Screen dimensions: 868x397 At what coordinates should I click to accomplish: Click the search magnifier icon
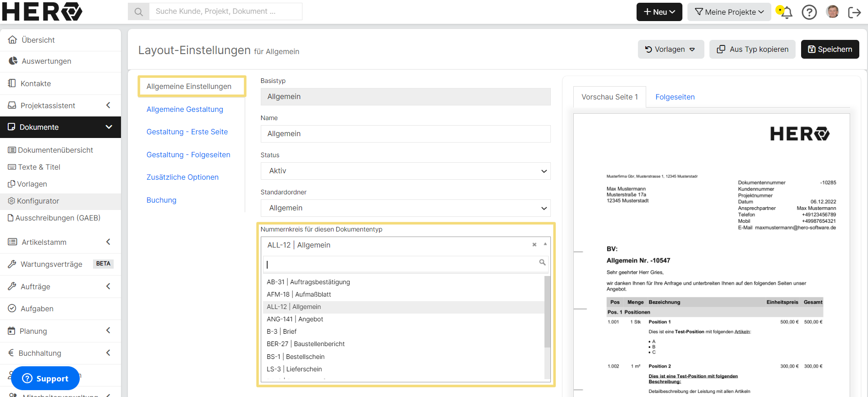coord(138,11)
